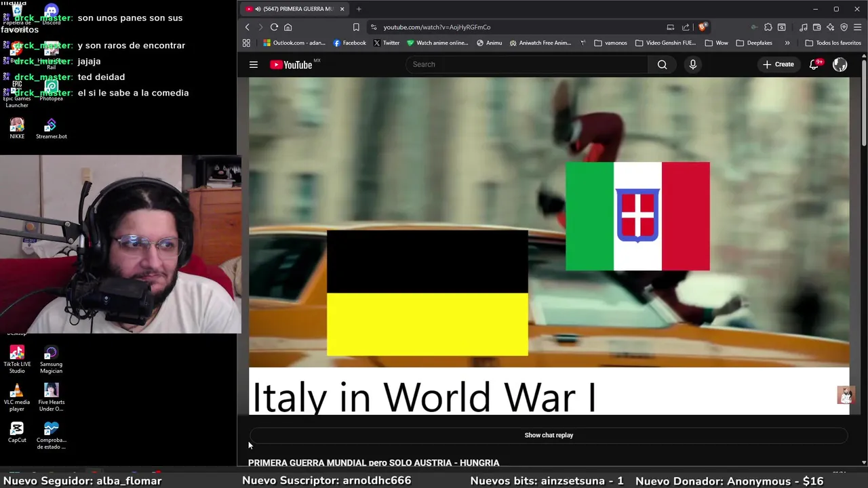Open the Outlook.com bookmark

coord(294,43)
